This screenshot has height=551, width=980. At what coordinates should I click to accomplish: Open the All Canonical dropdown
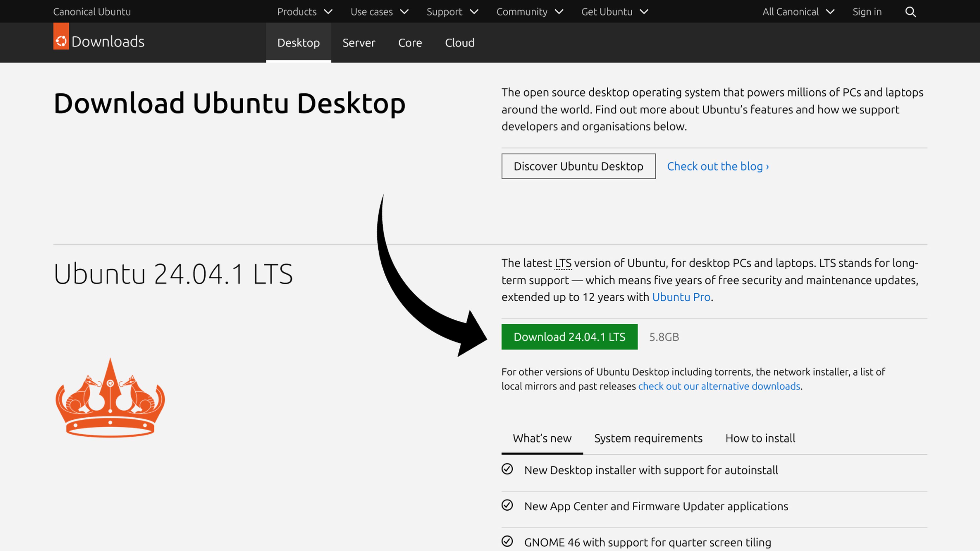coord(799,12)
